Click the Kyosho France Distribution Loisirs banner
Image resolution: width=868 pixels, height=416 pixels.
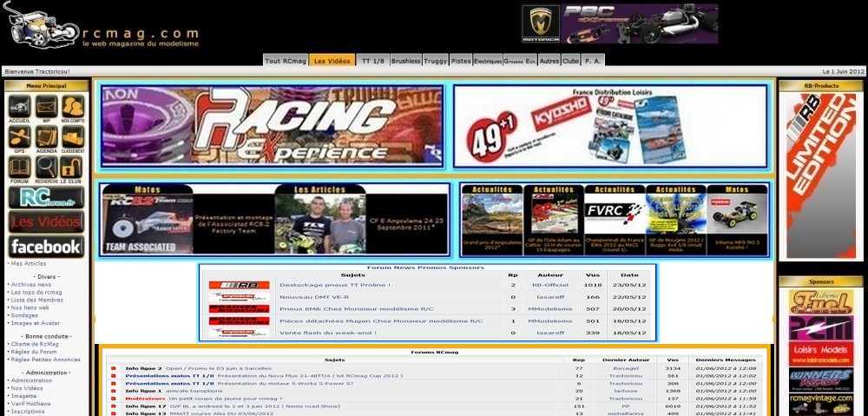click(x=610, y=126)
